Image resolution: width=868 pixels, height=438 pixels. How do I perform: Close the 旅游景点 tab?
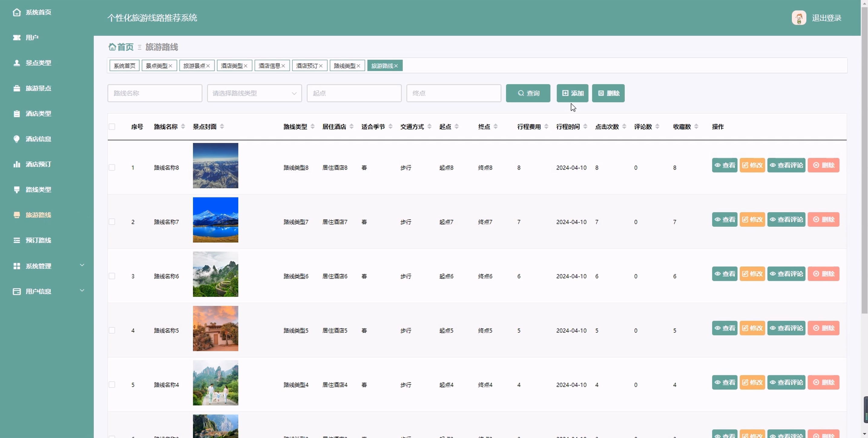(x=208, y=66)
